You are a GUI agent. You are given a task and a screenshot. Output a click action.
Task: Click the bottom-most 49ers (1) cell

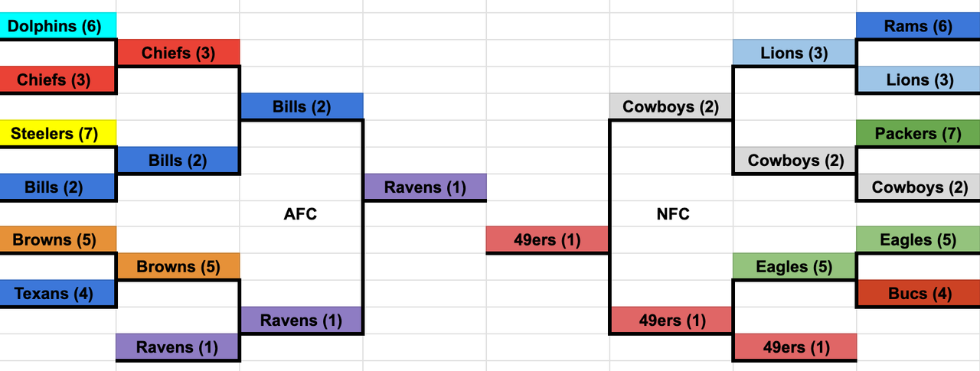click(795, 347)
